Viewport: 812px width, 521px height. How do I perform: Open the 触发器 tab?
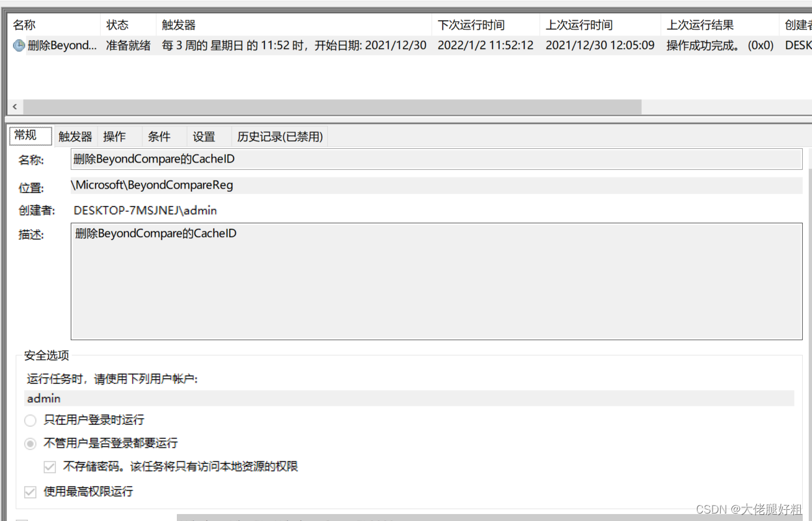76,136
